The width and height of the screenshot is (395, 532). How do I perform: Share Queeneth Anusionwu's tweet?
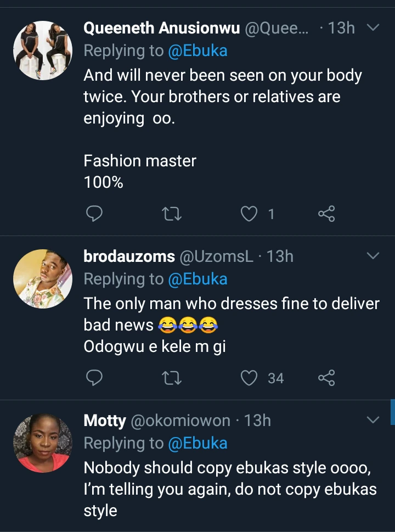pyautogui.click(x=326, y=214)
